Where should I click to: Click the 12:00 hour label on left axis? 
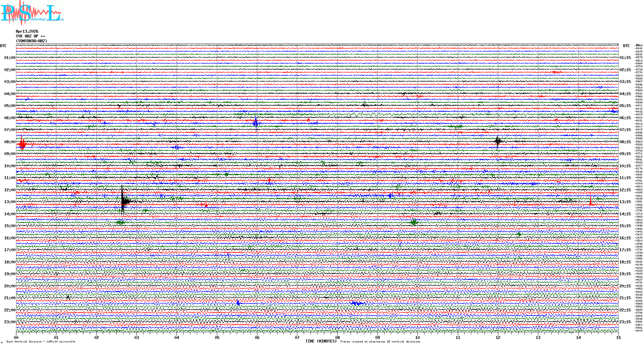(x=10, y=190)
